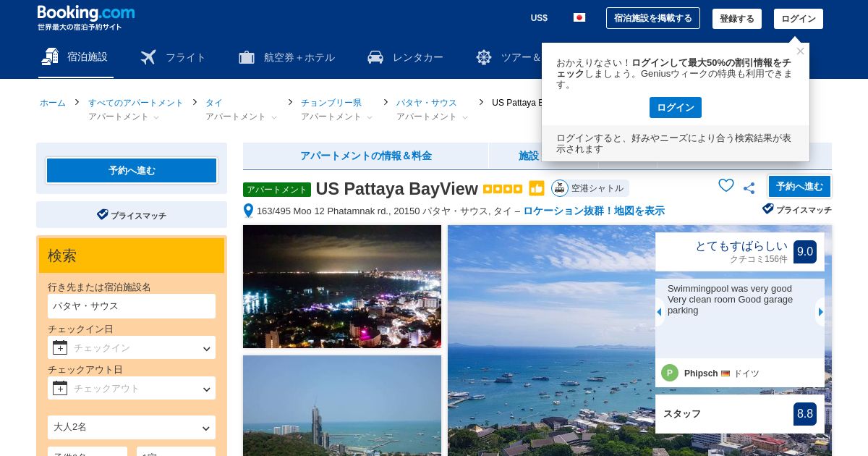Close the login popup with X
Viewport: 868px width, 456px height.
800,51
